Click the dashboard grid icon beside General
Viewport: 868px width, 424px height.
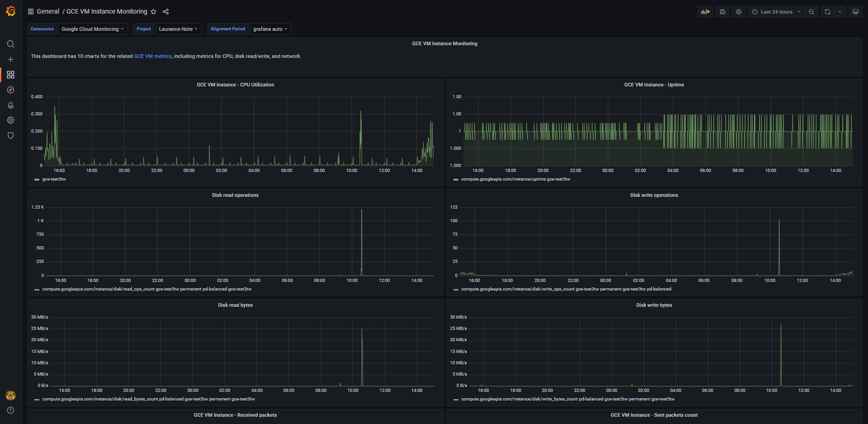tap(31, 12)
